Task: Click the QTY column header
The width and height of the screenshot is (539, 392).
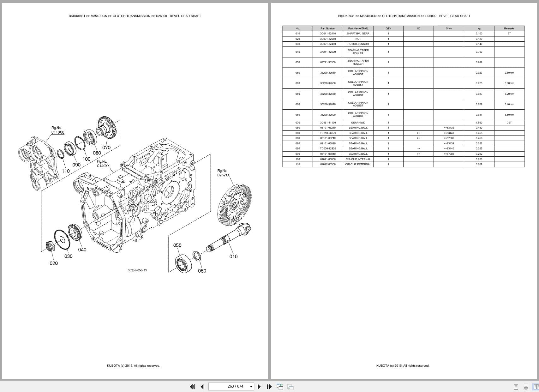Action: coord(388,28)
